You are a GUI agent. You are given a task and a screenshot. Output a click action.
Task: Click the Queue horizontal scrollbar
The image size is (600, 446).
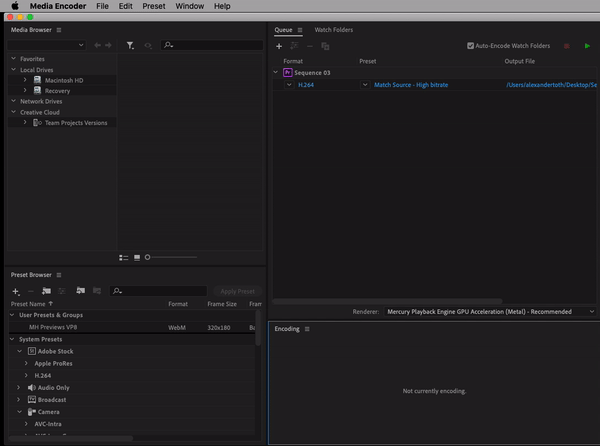point(387,301)
